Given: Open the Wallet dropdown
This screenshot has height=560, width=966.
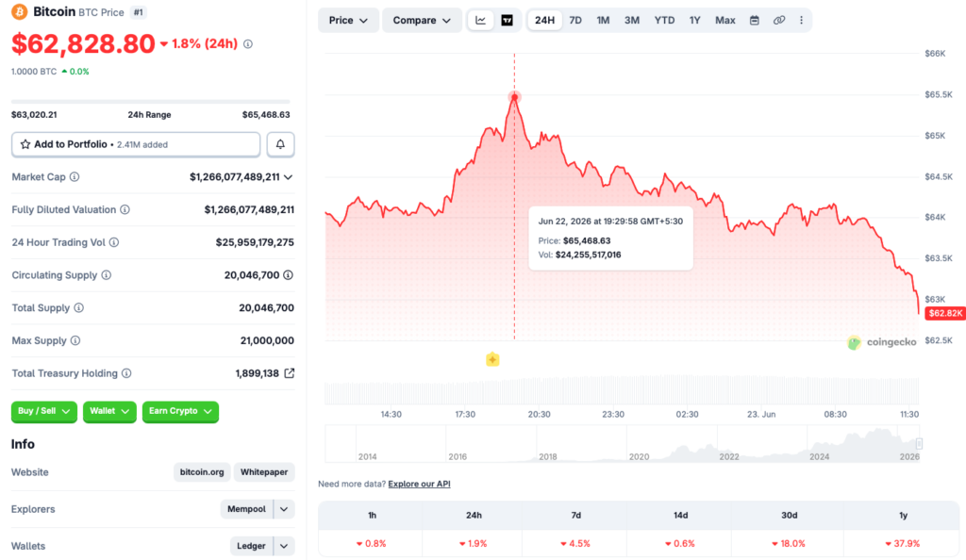Looking at the screenshot, I should [109, 411].
